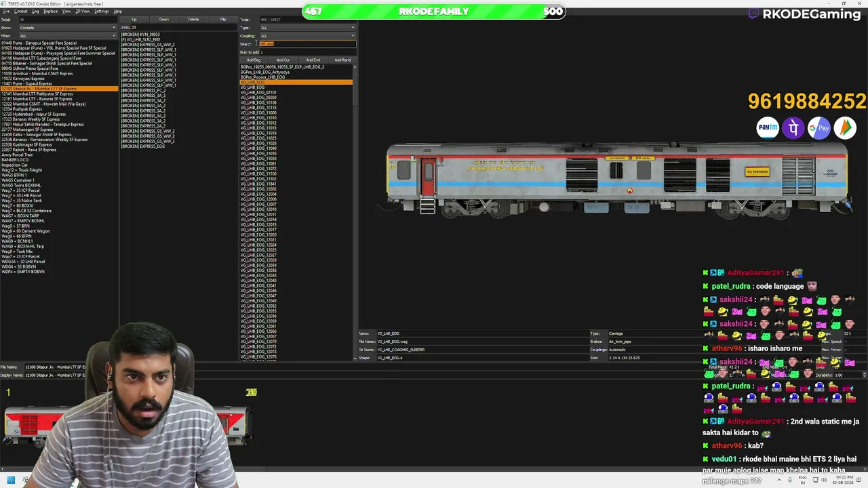868x488 pixels.
Task: Click the LHB EOG coach 3D preview
Action: coord(617,179)
